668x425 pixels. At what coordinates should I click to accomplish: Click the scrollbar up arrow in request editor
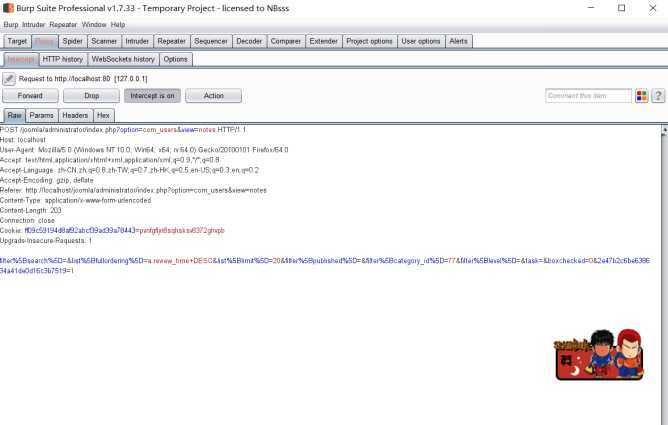[x=664, y=129]
